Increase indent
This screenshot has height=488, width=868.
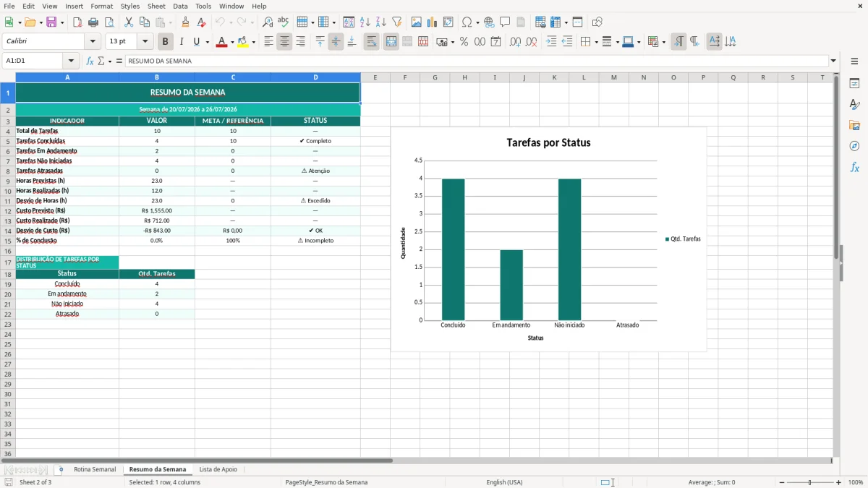(551, 42)
